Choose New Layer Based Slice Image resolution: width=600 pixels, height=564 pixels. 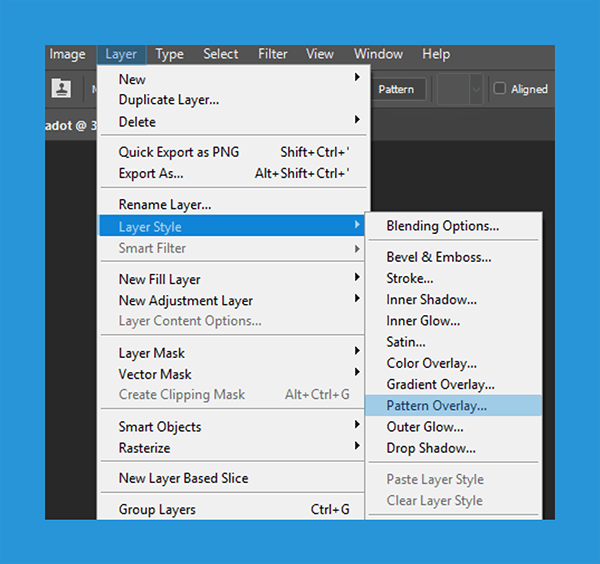point(232,478)
